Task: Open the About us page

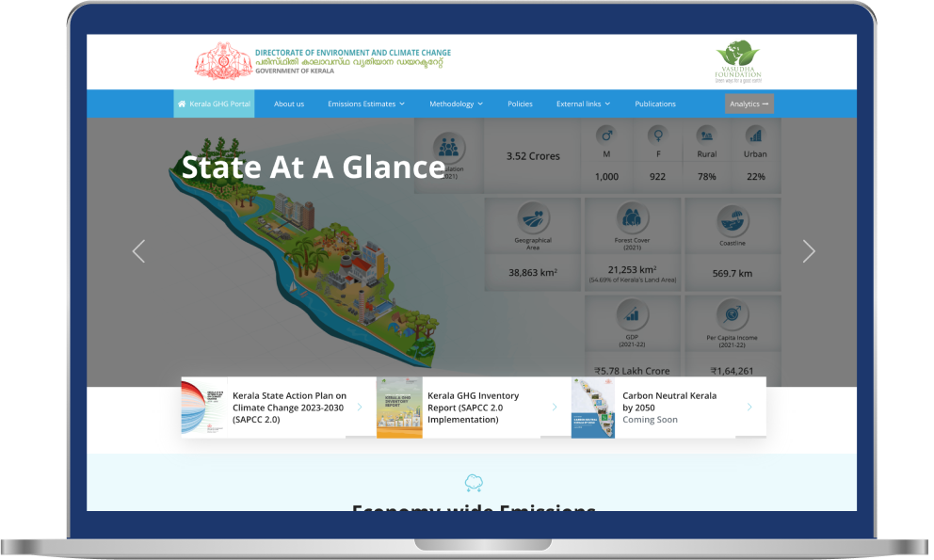Action: pyautogui.click(x=289, y=104)
